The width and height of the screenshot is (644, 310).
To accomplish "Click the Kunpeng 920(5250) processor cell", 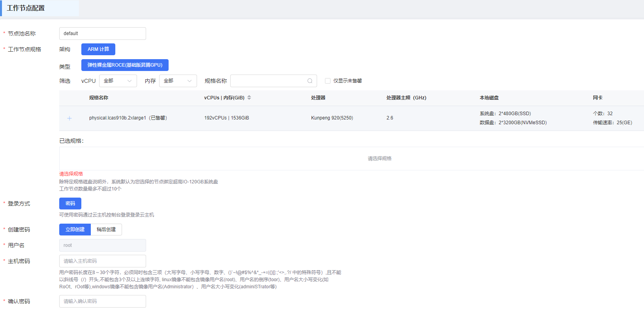I will (332, 118).
